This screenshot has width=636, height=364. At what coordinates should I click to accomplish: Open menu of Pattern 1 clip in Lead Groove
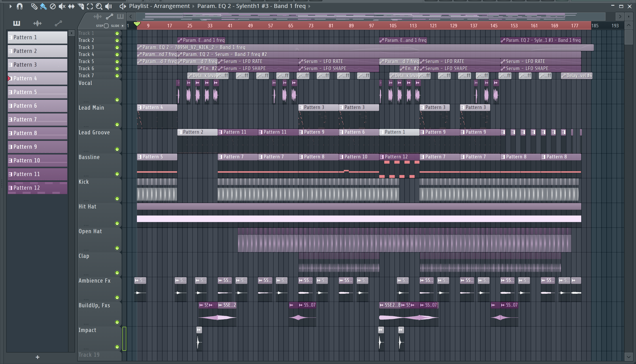point(382,132)
